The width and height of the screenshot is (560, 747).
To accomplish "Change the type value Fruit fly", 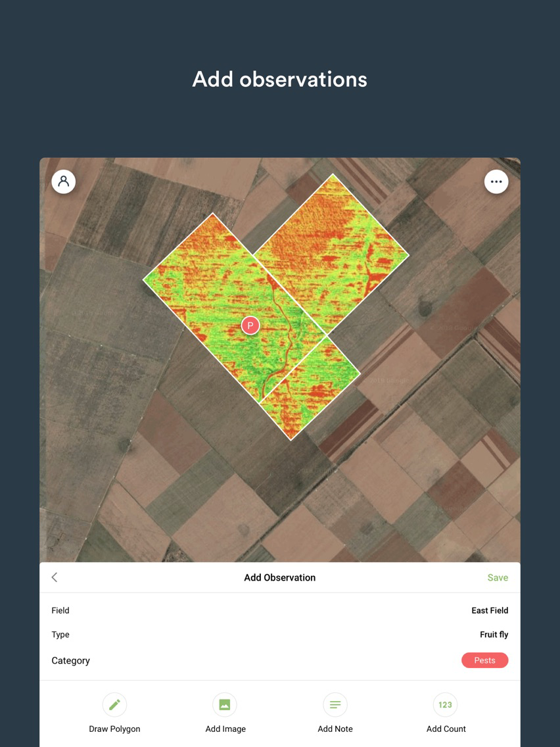I will (494, 635).
